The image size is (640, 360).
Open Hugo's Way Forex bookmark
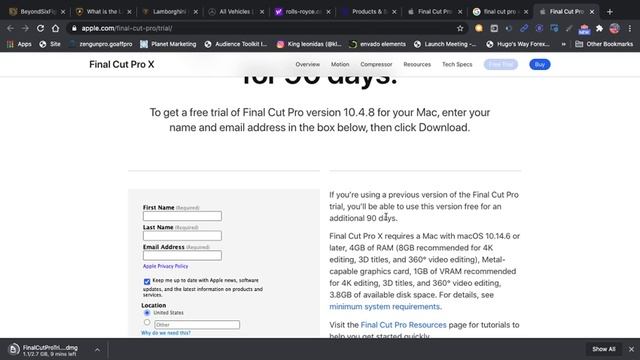[x=518, y=44]
